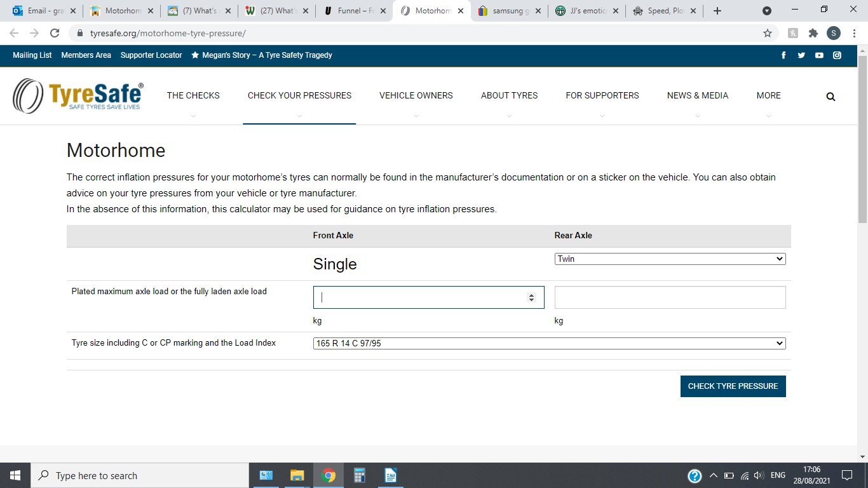Open TyreSafe Twitter page icon

(x=801, y=55)
